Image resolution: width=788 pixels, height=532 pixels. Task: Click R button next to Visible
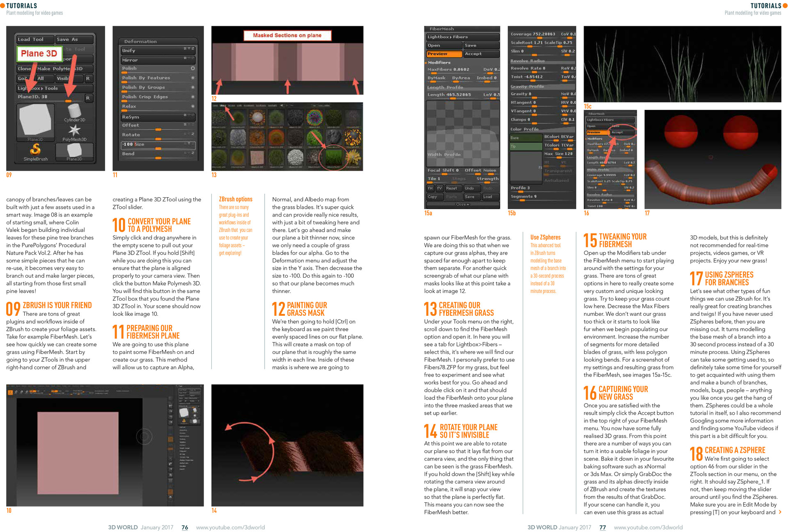point(88,78)
